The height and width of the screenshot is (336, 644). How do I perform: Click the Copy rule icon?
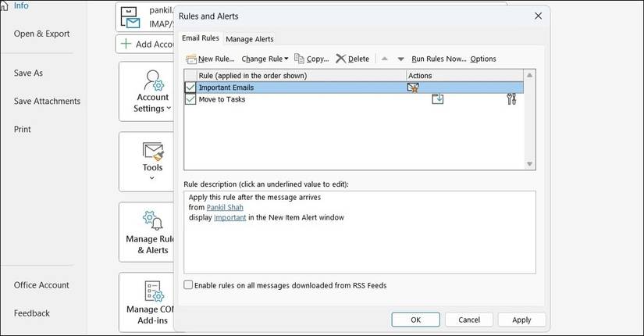299,59
